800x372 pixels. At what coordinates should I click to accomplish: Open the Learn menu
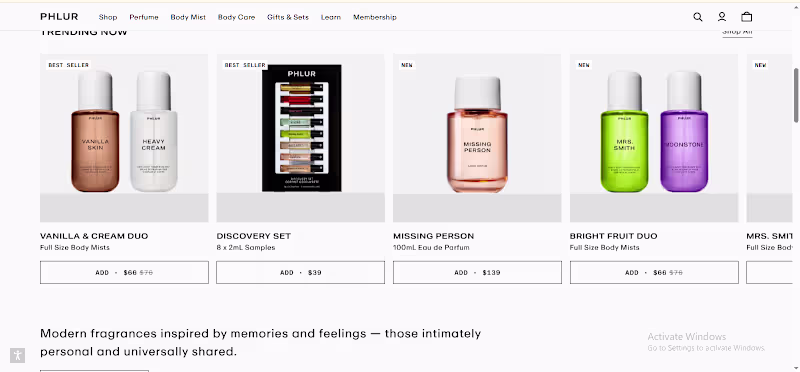(331, 17)
